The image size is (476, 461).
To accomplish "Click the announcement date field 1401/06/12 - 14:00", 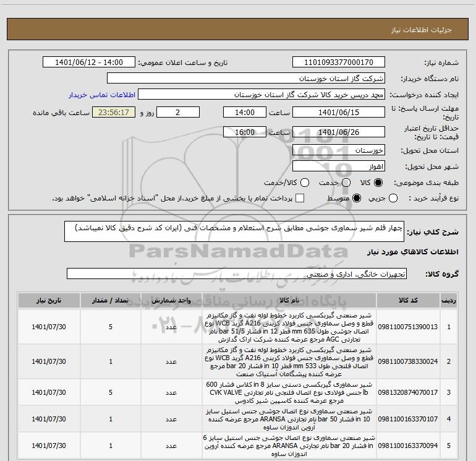I will pyautogui.click(x=89, y=62).
